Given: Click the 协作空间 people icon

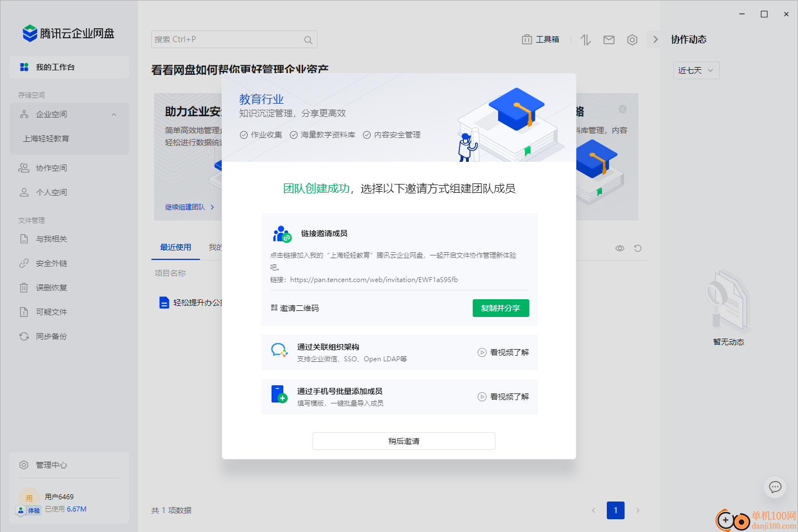Looking at the screenshot, I should pyautogui.click(x=24, y=168).
